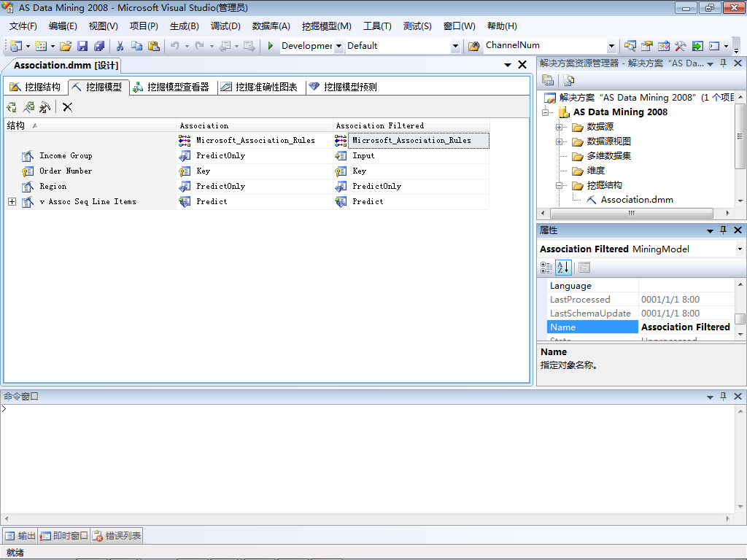Click the Cut scissors icon

[120, 46]
